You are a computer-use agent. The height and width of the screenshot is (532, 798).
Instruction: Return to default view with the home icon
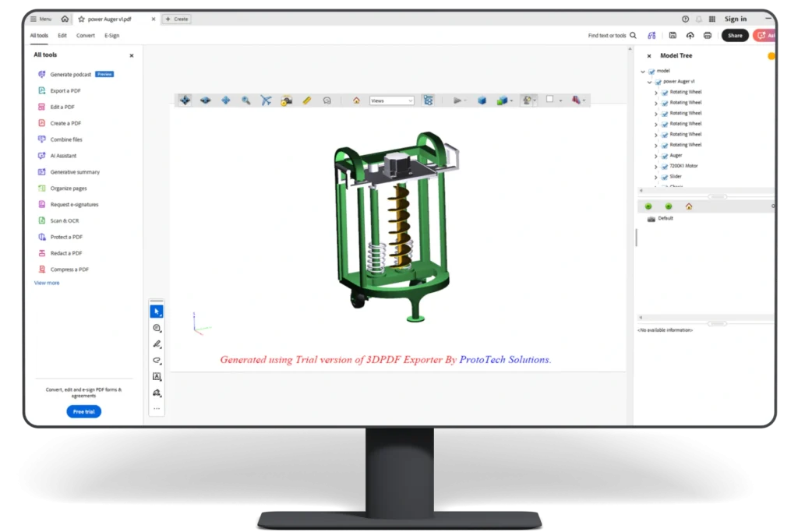click(x=356, y=100)
